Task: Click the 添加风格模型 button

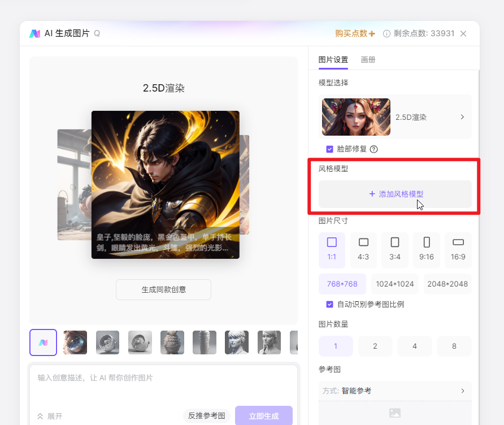Action: (x=395, y=194)
